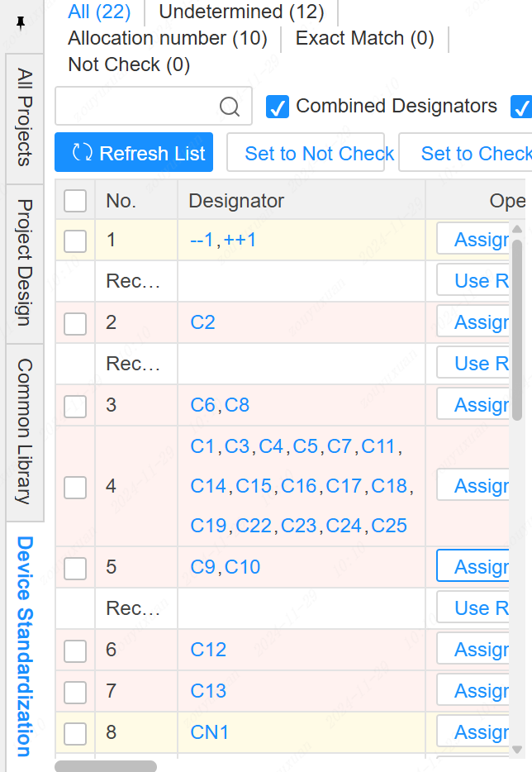Click the C13 designator link
The width and height of the screenshot is (532, 772).
tap(208, 691)
